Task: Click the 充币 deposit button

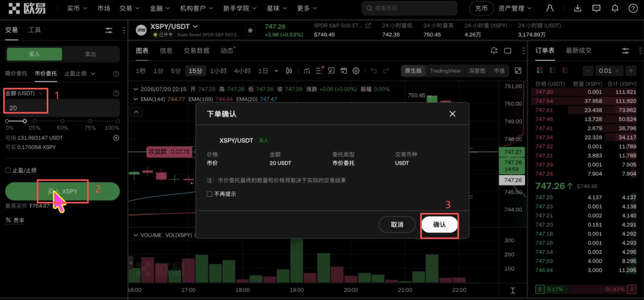Action: 481,8
